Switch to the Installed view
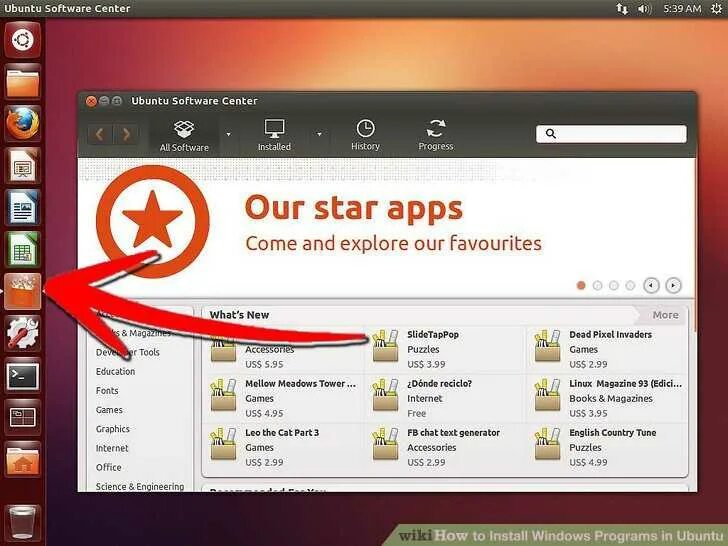The height and width of the screenshot is (546, 728). [274, 135]
